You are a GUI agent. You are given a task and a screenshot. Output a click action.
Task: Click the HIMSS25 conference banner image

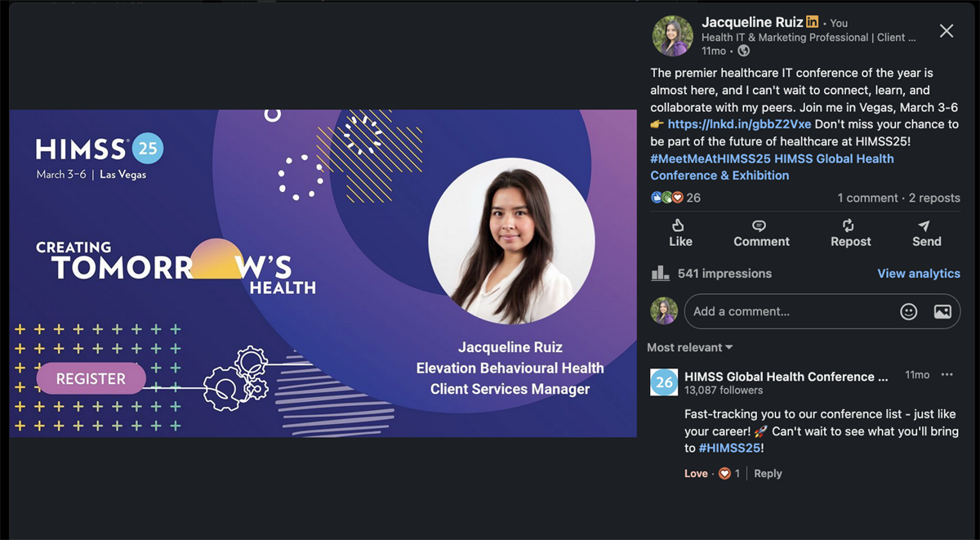click(x=323, y=273)
